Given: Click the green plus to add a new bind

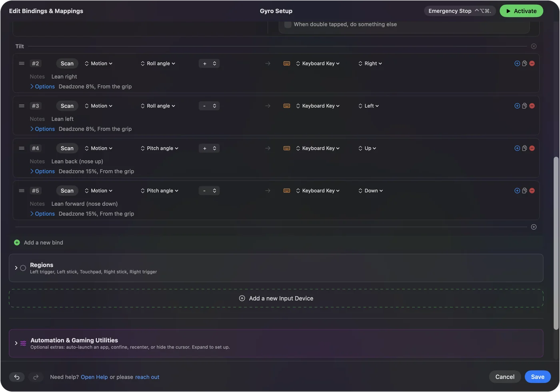Looking at the screenshot, I should [17, 243].
